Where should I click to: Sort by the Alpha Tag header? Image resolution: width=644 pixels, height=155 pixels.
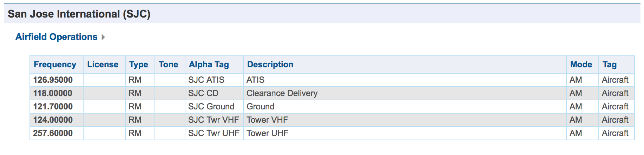pos(209,65)
